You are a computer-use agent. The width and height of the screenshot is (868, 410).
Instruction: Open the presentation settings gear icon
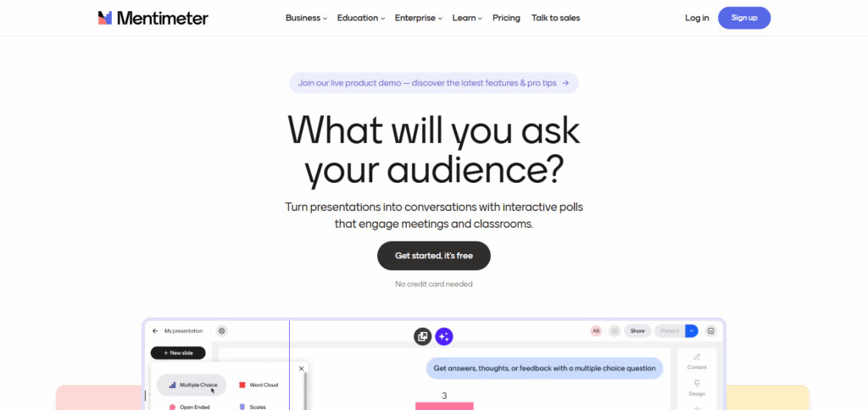[221, 331]
